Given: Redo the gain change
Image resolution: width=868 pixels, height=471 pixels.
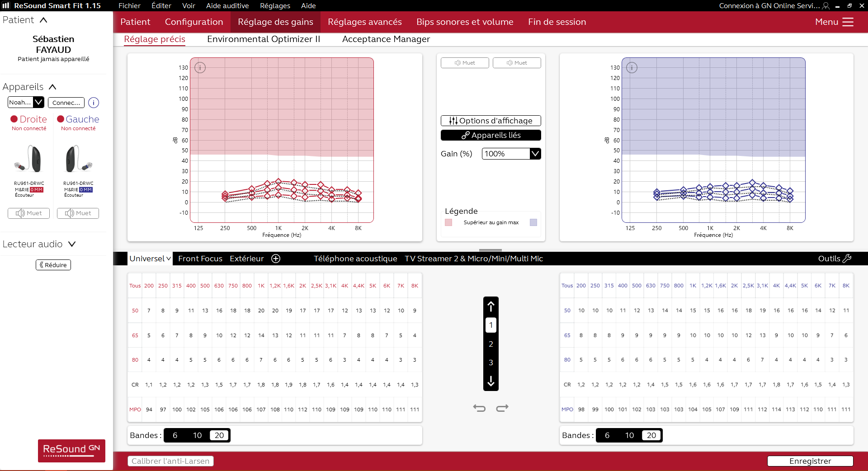Looking at the screenshot, I should pyautogui.click(x=502, y=408).
